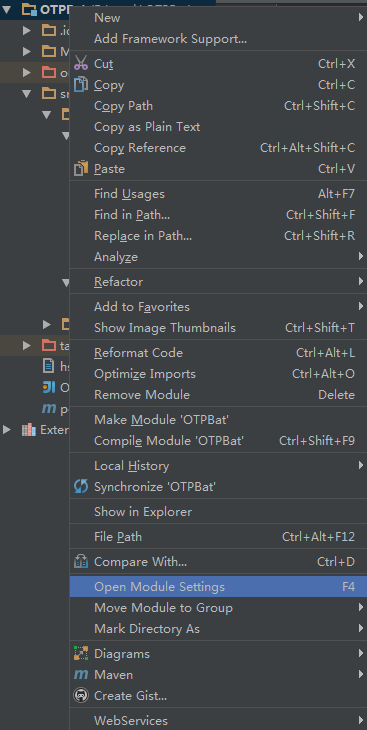Viewport: 367px width, 730px height.
Task: Expand the External Libraries tree node
Action: click(6, 429)
